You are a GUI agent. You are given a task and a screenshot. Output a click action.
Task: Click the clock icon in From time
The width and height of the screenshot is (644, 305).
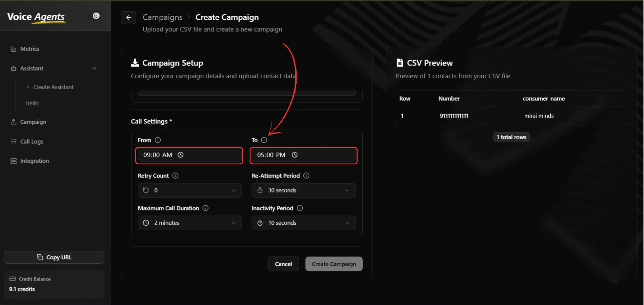tap(181, 155)
